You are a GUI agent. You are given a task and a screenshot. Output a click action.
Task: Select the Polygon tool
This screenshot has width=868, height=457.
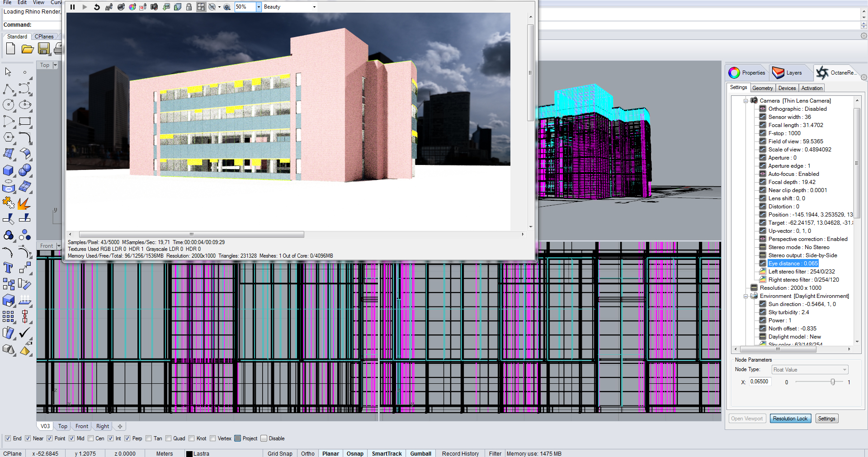[x=9, y=137]
